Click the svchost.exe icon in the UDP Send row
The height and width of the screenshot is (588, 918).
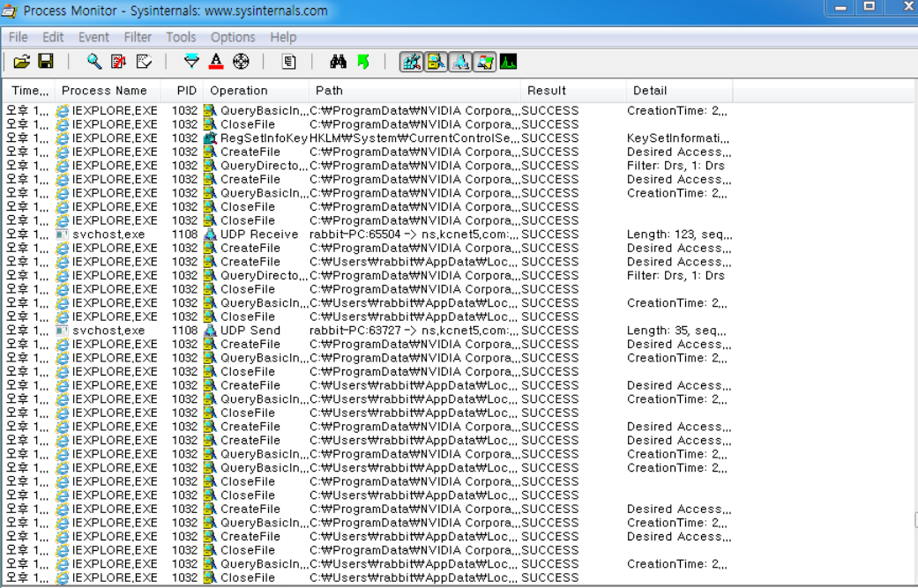[62, 330]
